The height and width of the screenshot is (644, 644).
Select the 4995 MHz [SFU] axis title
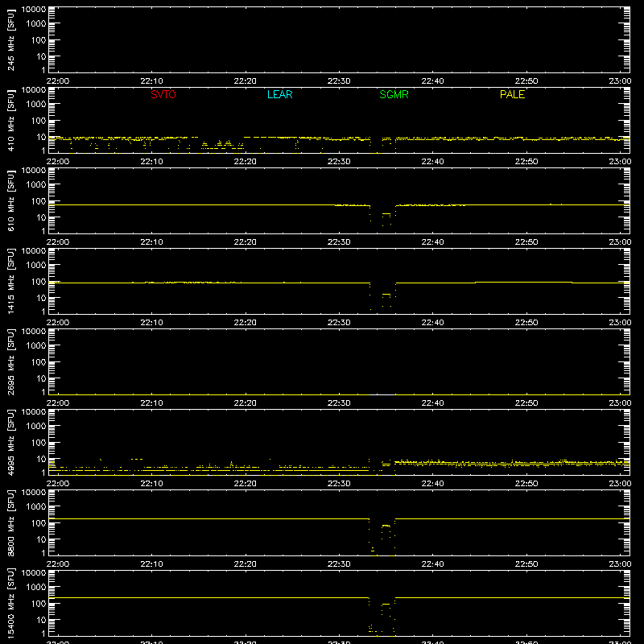[x=10, y=443]
